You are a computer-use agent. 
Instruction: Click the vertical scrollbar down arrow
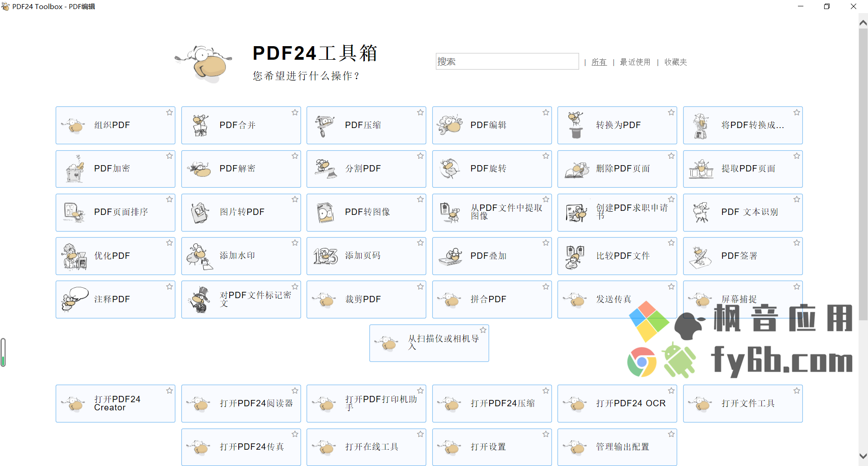(x=863, y=456)
